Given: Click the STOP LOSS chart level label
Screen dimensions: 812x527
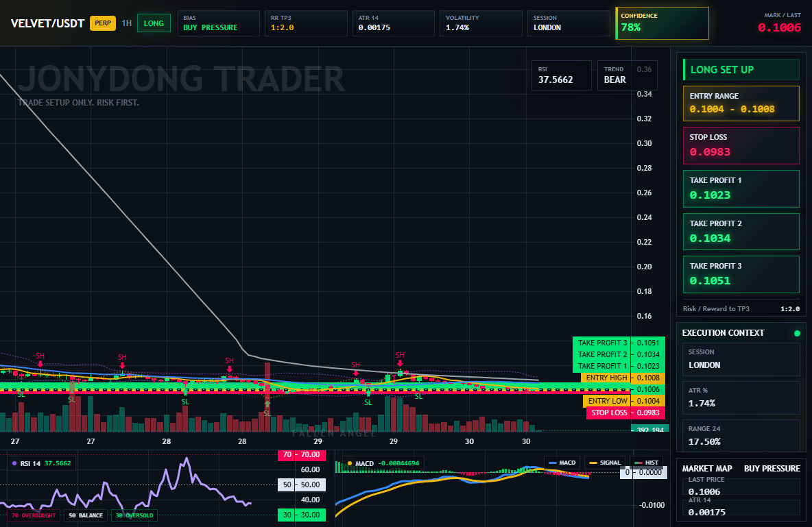Looking at the screenshot, I should click(x=608, y=413).
